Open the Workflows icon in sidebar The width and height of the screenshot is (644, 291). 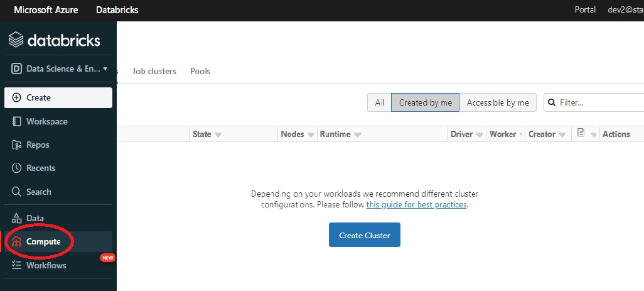(17, 265)
